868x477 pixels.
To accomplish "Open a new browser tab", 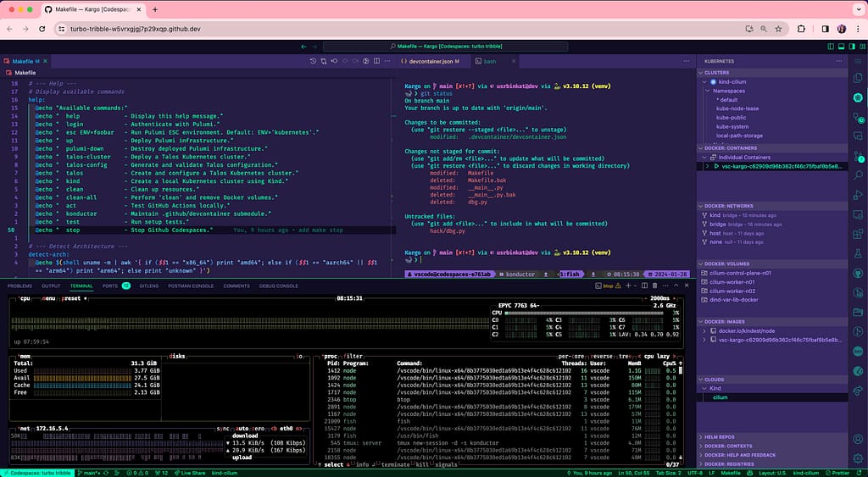I will [155, 9].
